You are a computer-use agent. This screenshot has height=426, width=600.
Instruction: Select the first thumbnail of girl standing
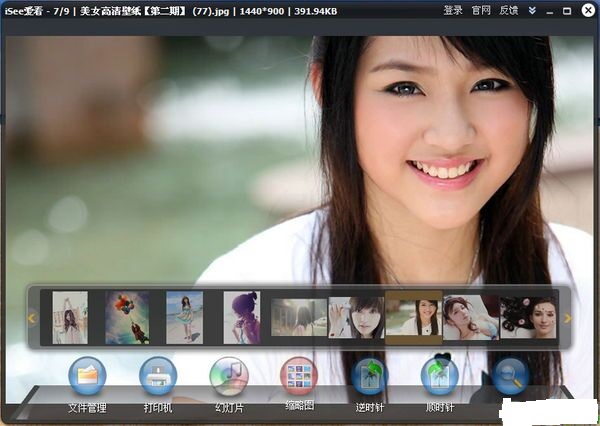70,317
